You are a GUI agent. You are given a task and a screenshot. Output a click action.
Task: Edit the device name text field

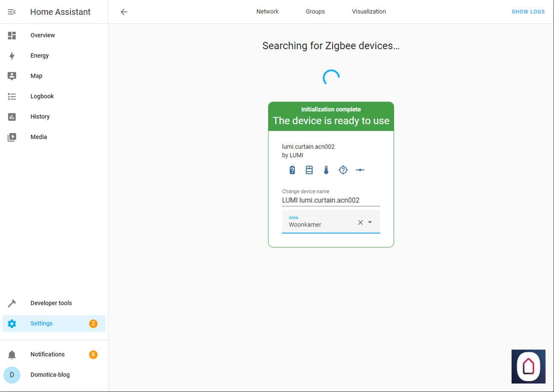pos(330,200)
